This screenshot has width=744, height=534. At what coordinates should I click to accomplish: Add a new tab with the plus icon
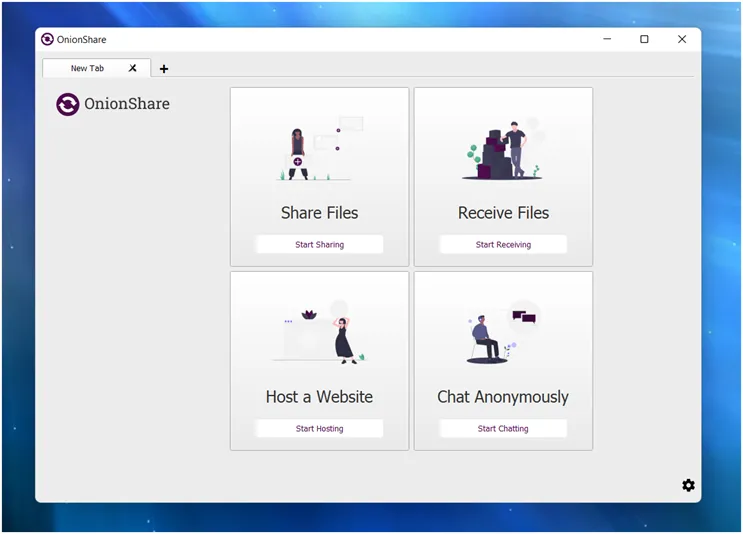(x=164, y=69)
